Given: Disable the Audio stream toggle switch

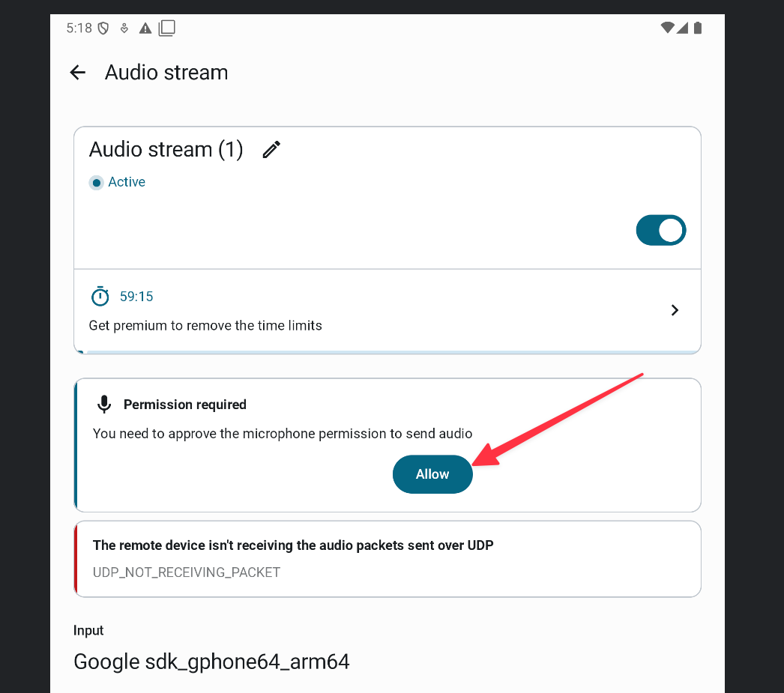Looking at the screenshot, I should (x=660, y=231).
